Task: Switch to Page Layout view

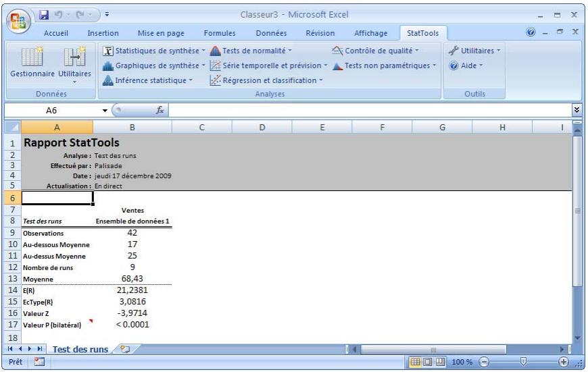Action: tap(428, 362)
